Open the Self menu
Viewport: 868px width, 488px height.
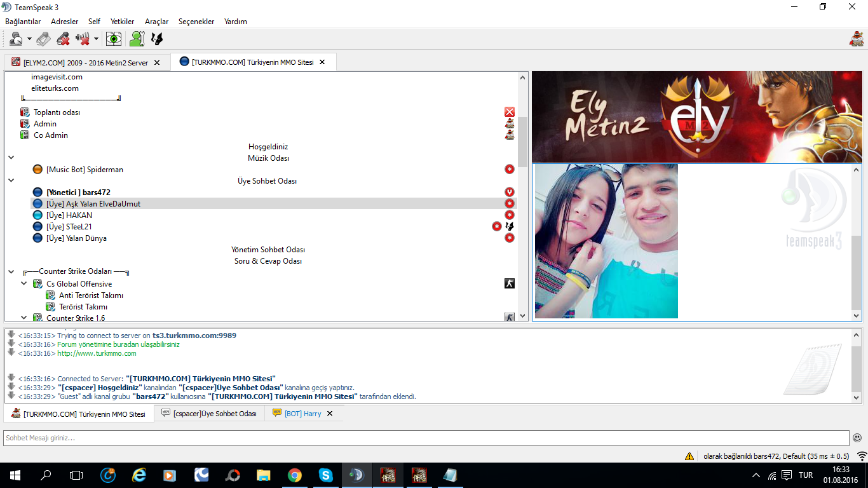[x=94, y=22]
